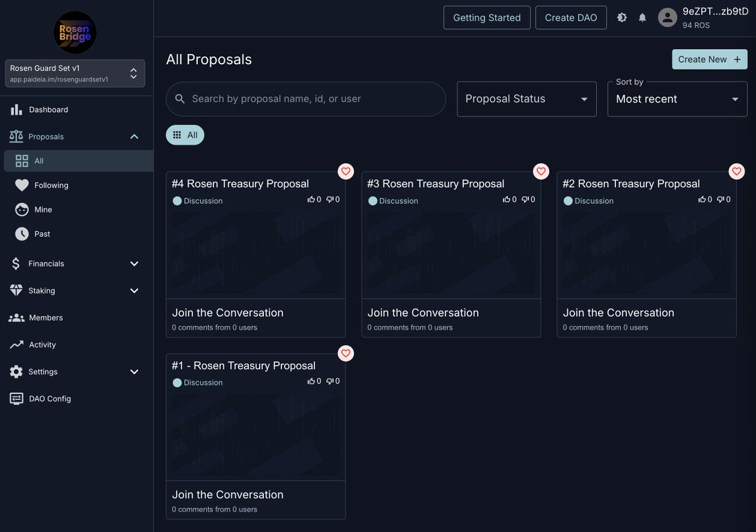This screenshot has height=532, width=756.
Task: Join the Conversation on proposal #3
Action: 423,313
